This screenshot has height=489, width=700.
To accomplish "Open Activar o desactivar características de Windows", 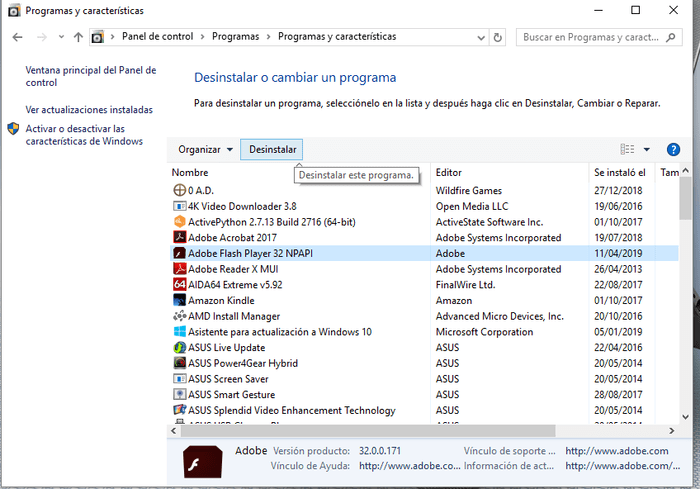I will (84, 135).
